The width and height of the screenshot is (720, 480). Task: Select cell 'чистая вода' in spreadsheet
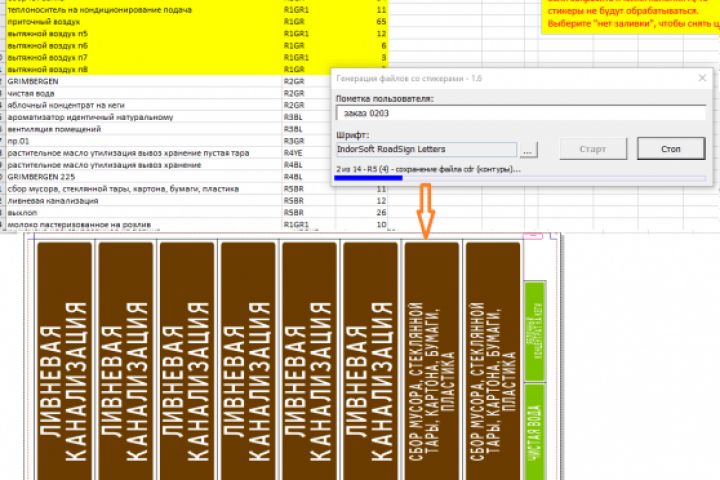144,93
